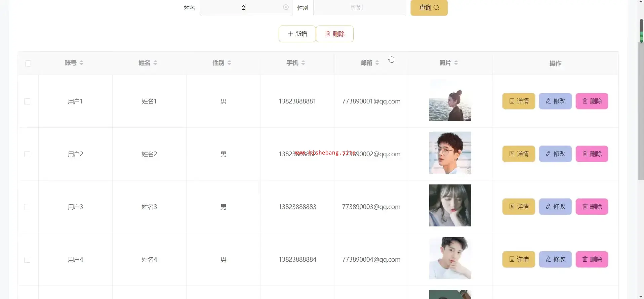644x299 pixels.
Task: Sort table by 账号 column arrows
Action: [x=81, y=63]
